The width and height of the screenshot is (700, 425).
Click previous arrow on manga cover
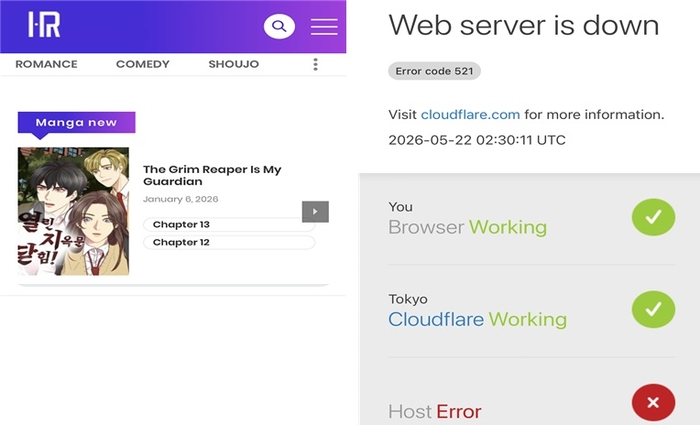pos(32,211)
